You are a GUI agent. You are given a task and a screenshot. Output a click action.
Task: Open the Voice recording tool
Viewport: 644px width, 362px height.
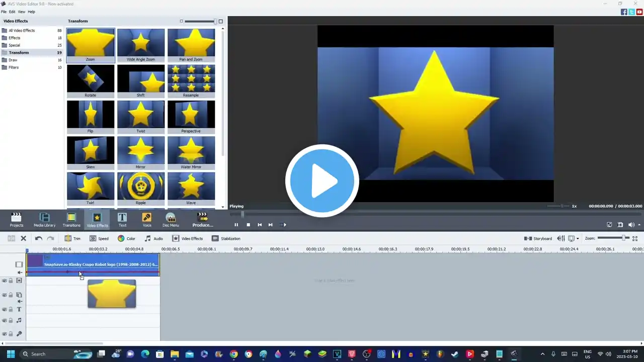point(147,220)
